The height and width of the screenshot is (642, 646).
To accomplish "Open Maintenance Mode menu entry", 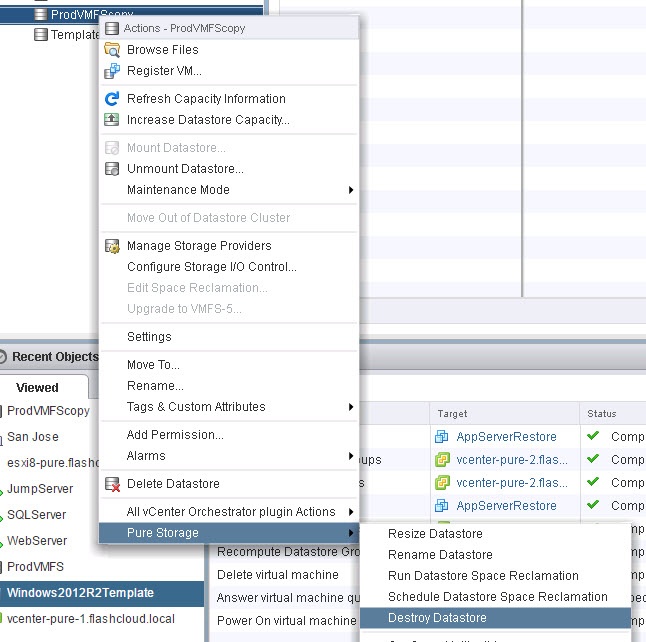I will 229,190.
